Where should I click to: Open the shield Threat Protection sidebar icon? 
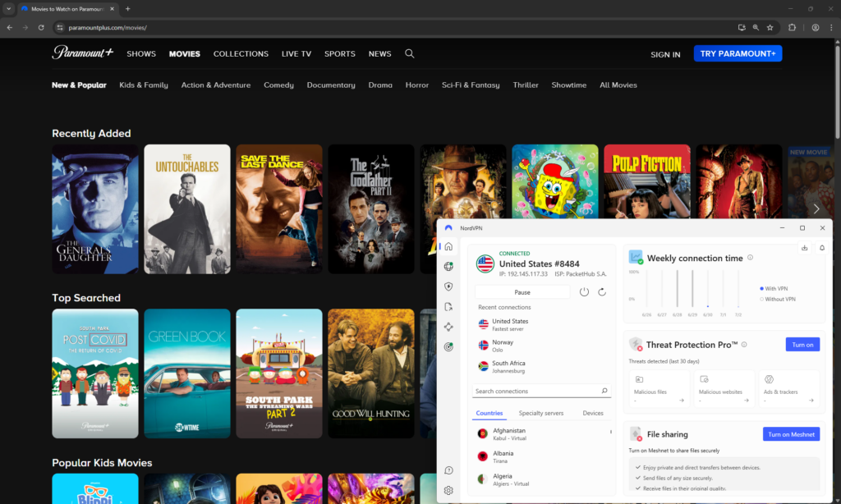coord(448,286)
